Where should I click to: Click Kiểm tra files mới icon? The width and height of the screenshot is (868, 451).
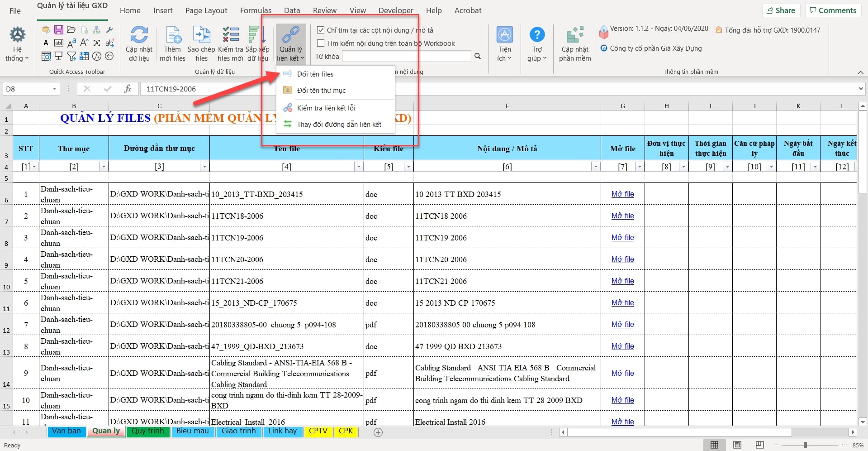click(231, 35)
